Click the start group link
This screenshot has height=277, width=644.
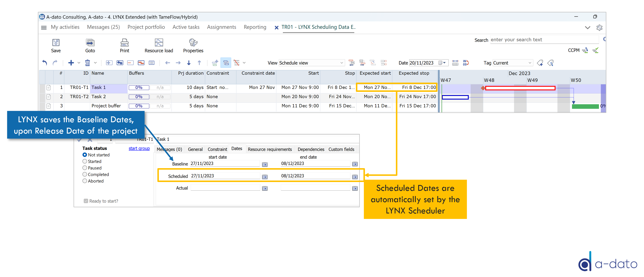[x=139, y=148]
